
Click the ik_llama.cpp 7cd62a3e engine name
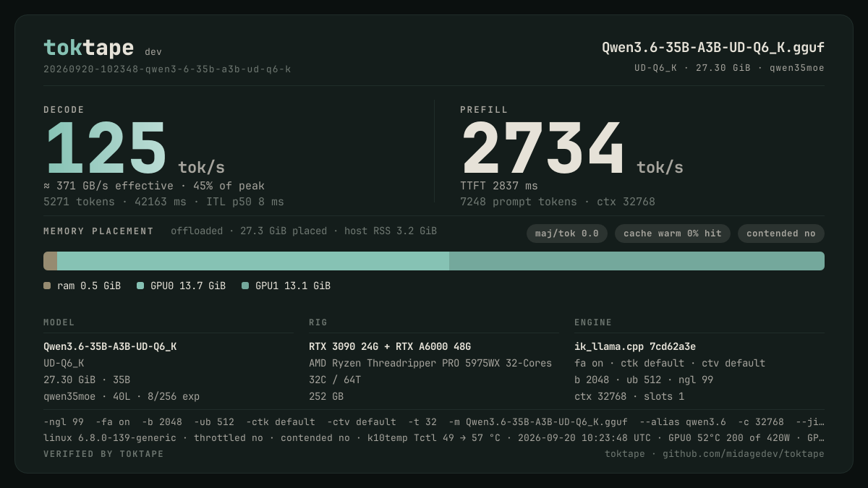[x=635, y=346]
